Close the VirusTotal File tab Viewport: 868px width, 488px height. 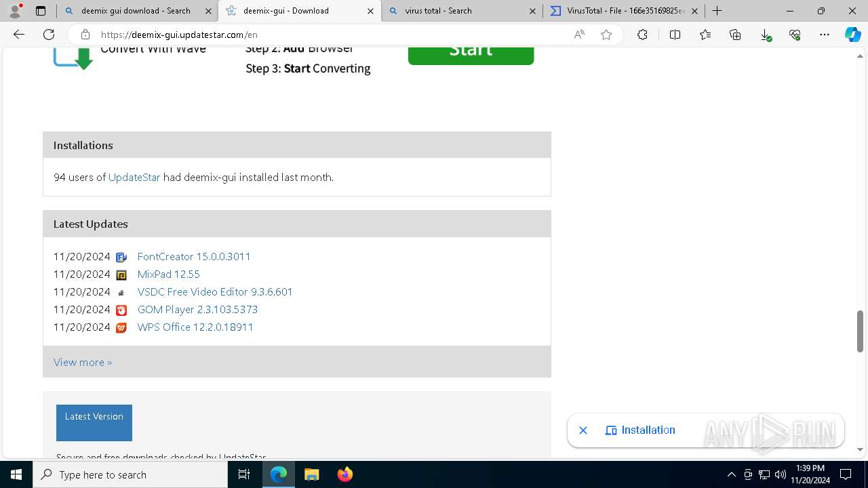coord(694,11)
